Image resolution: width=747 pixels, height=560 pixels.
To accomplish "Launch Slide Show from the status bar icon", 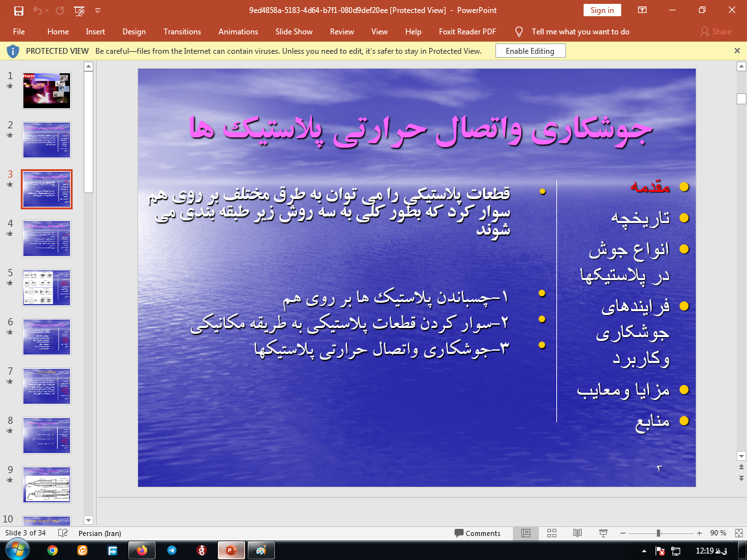I will pos(602,533).
